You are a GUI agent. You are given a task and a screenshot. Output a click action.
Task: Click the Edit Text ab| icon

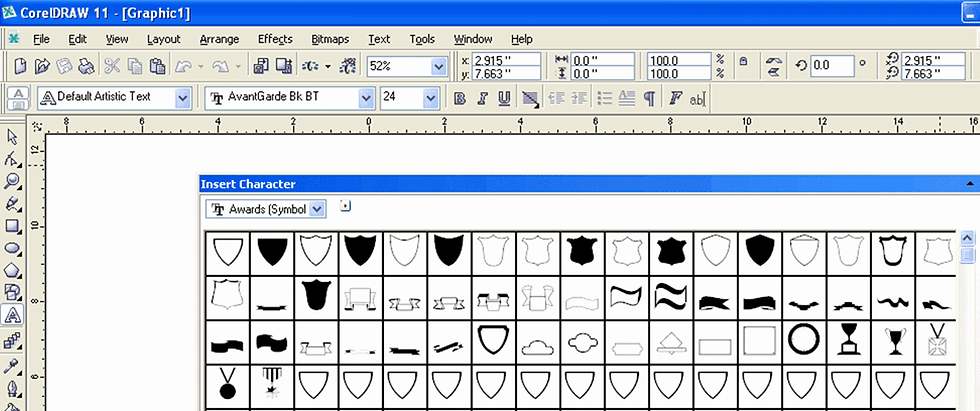pos(698,99)
